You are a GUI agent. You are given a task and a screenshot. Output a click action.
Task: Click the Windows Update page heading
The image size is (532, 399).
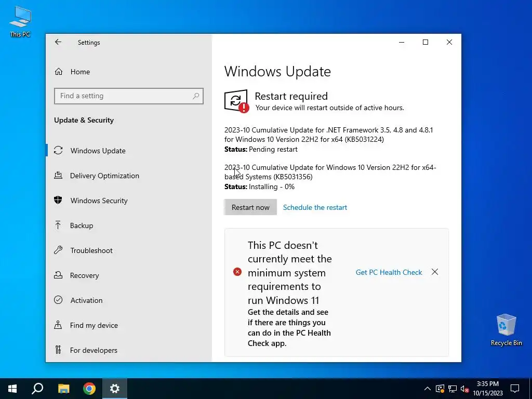pos(277,71)
